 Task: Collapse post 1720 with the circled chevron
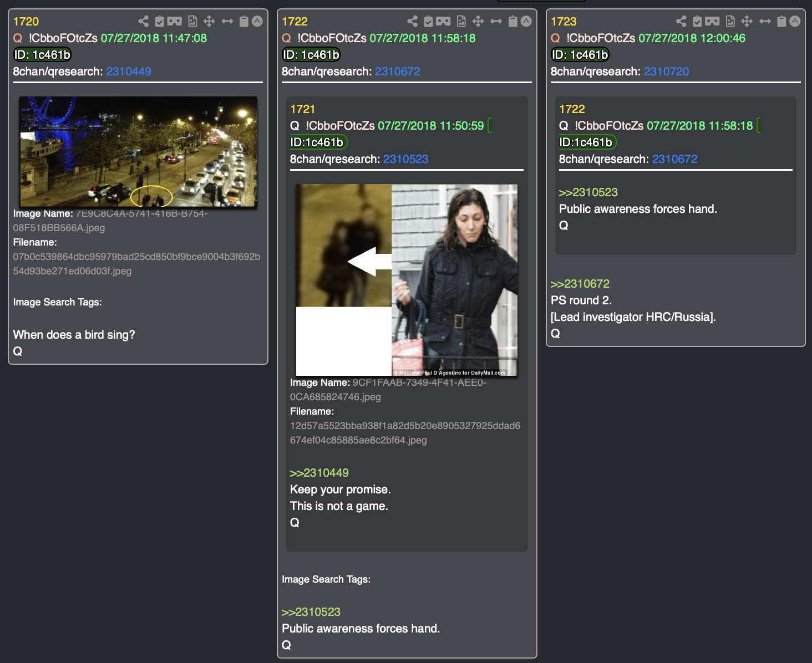point(257,21)
